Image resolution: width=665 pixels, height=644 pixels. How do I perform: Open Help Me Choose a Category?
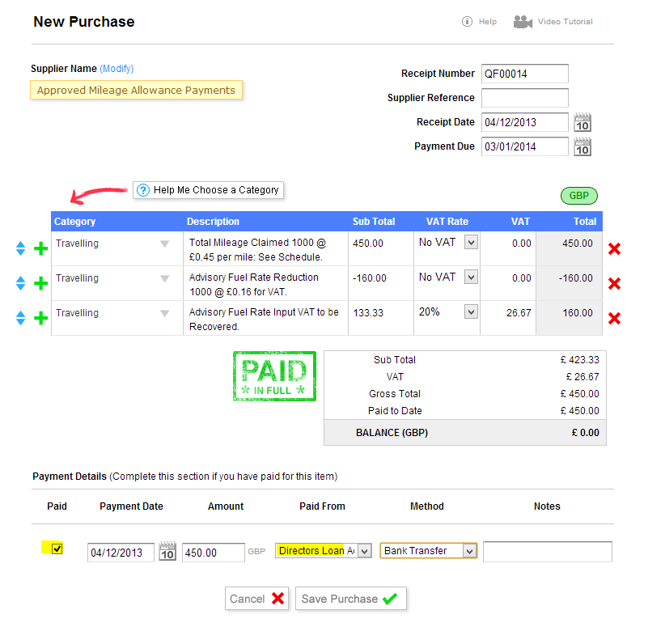coord(208,190)
